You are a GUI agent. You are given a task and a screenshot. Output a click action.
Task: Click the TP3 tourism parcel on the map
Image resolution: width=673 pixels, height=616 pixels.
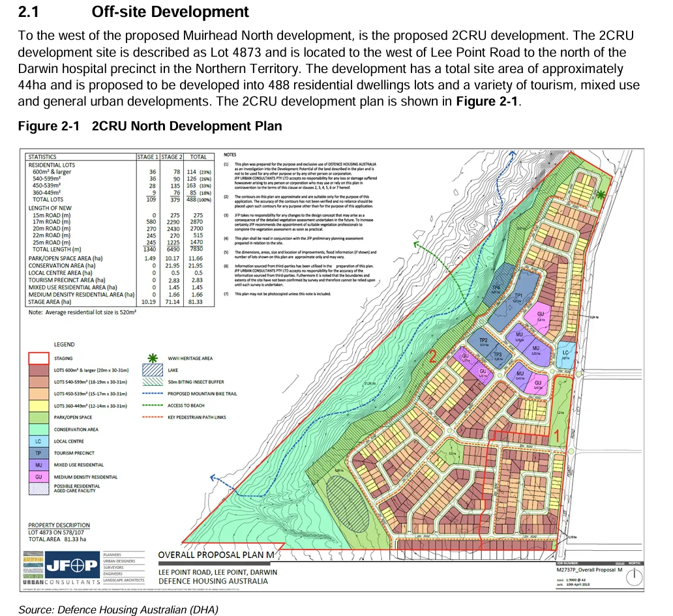tap(498, 355)
